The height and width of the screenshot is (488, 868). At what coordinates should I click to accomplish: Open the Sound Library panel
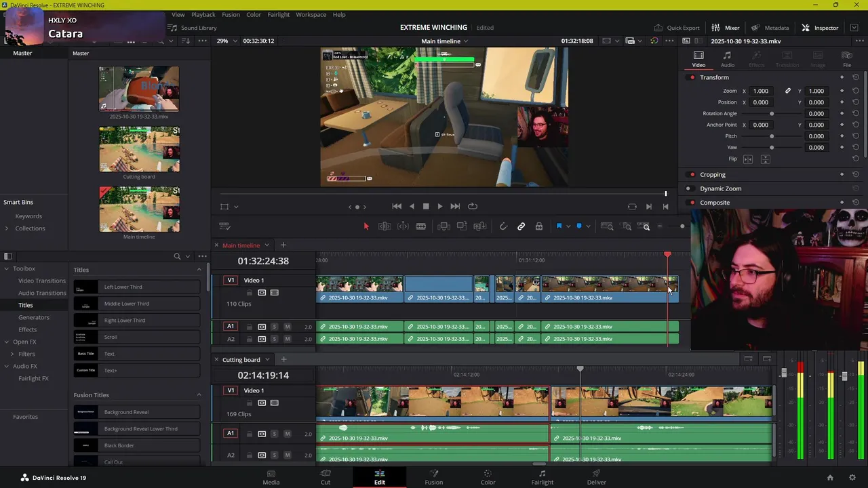(193, 28)
